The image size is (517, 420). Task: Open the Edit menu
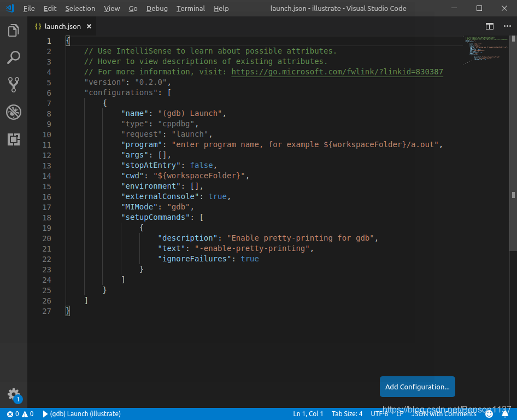tap(50, 9)
